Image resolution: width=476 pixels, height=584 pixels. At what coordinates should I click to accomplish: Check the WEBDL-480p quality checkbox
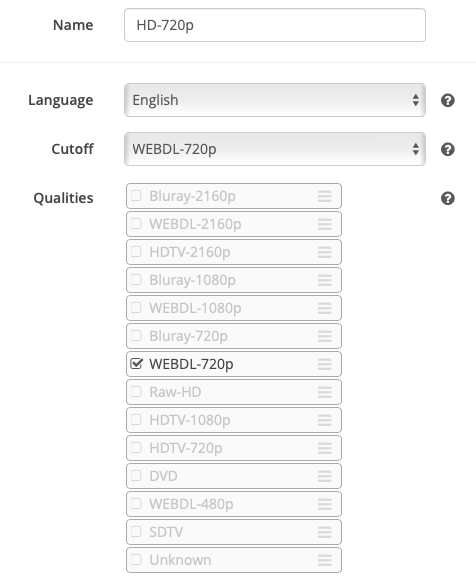point(136,504)
